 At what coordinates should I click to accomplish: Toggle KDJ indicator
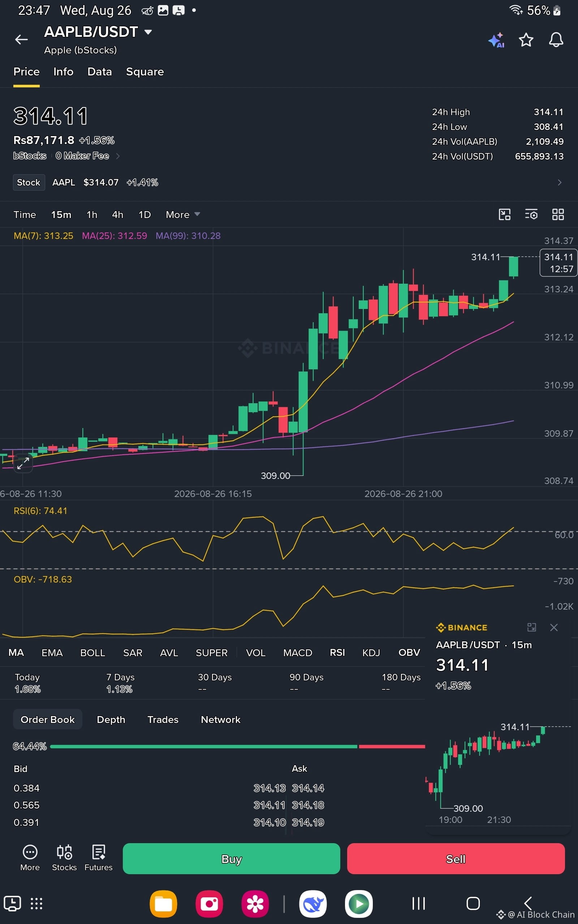(x=371, y=653)
